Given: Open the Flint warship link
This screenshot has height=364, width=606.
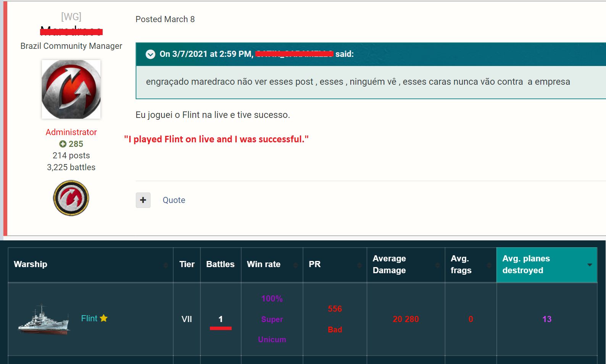Looking at the screenshot, I should point(89,318).
